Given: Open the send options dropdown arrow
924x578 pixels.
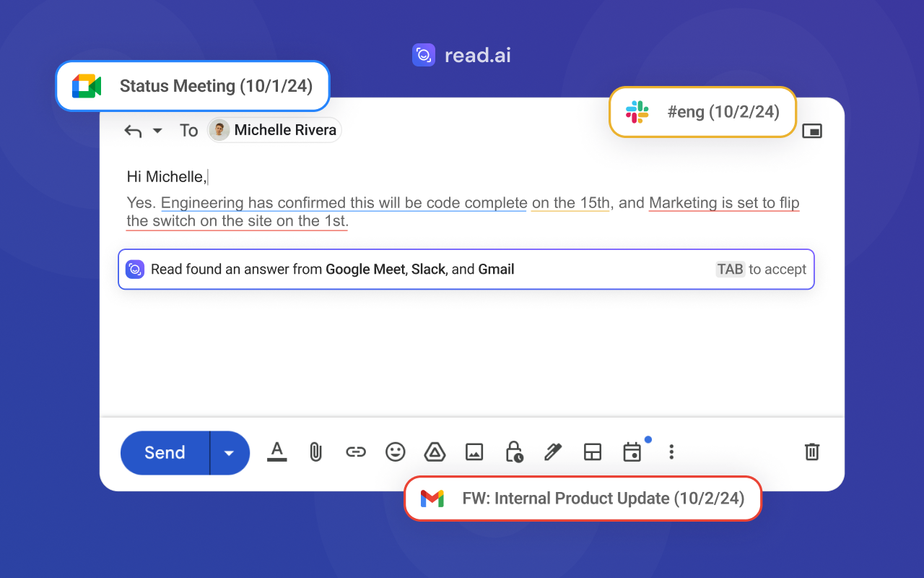Looking at the screenshot, I should point(230,453).
